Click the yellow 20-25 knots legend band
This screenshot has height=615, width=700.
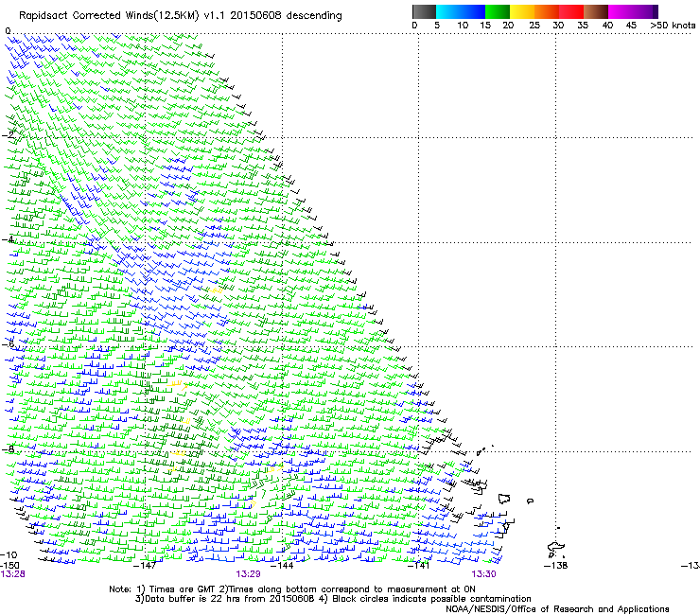tap(522, 11)
